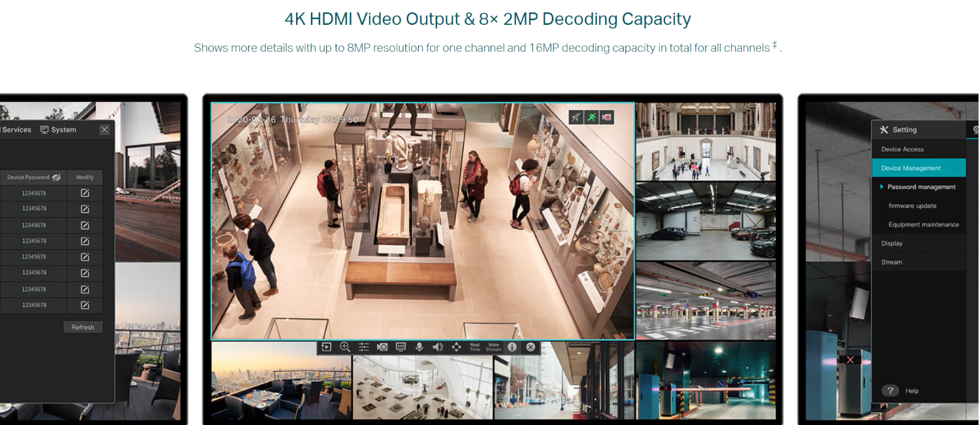The width and height of the screenshot is (980, 425).
Task: Select the parking garage camera thumbnail
Action: click(706, 301)
